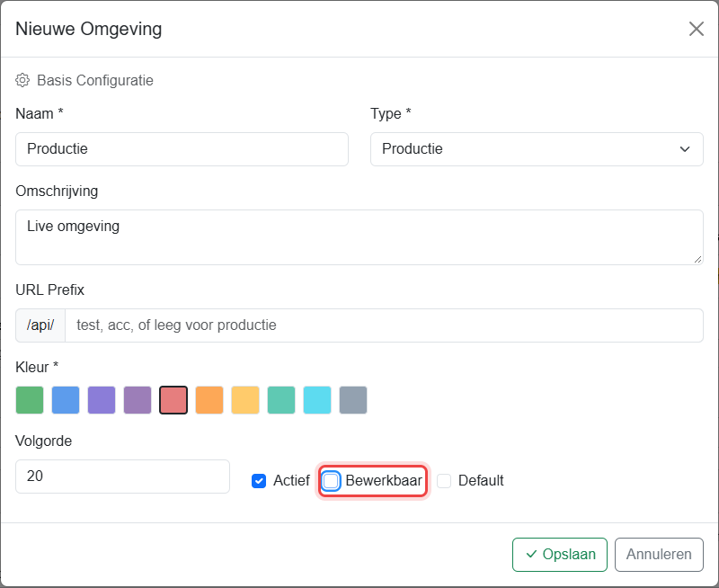The width and height of the screenshot is (719, 588).
Task: Select the red color swatch
Action: click(173, 400)
